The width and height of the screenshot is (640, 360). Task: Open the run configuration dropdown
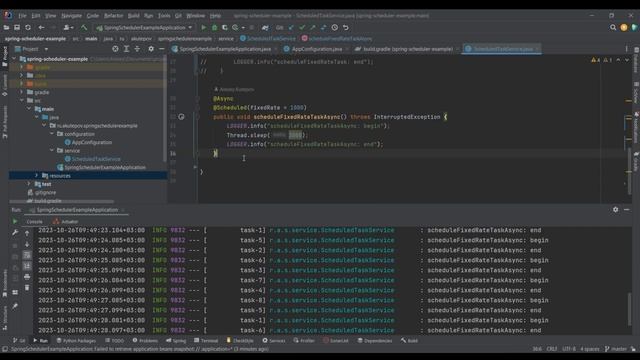(x=144, y=27)
